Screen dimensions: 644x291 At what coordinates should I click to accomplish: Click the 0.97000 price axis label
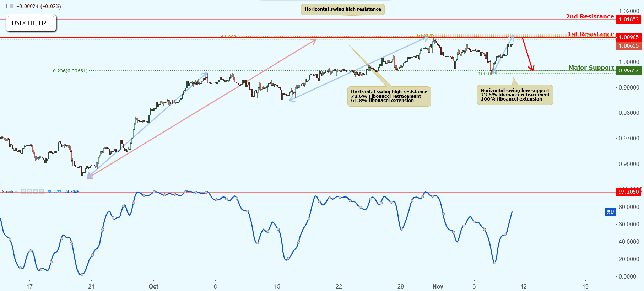629,138
